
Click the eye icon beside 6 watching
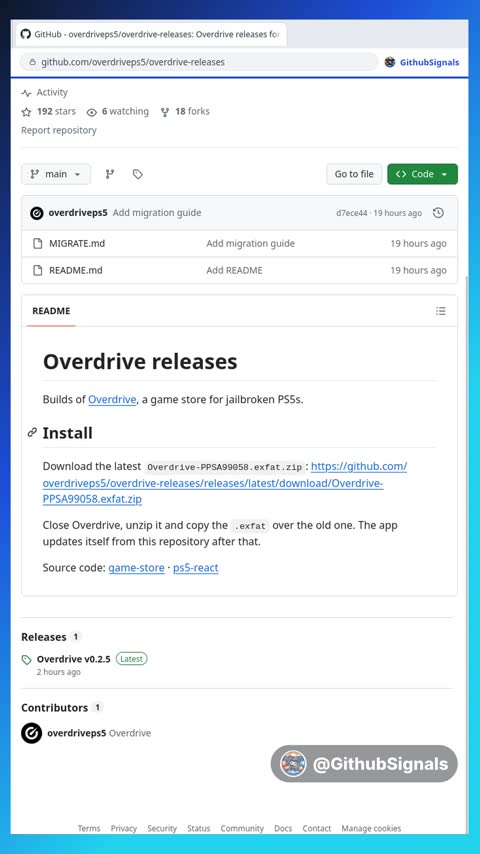[92, 112]
